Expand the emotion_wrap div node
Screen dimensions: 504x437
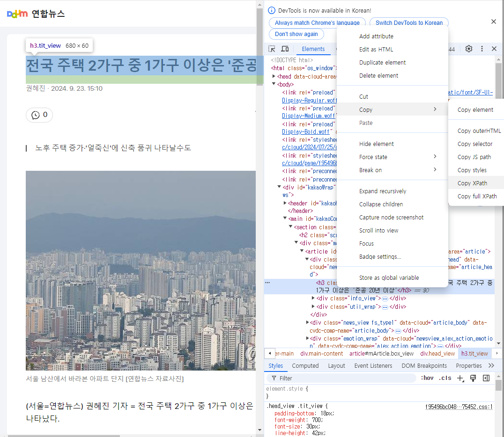(x=308, y=338)
